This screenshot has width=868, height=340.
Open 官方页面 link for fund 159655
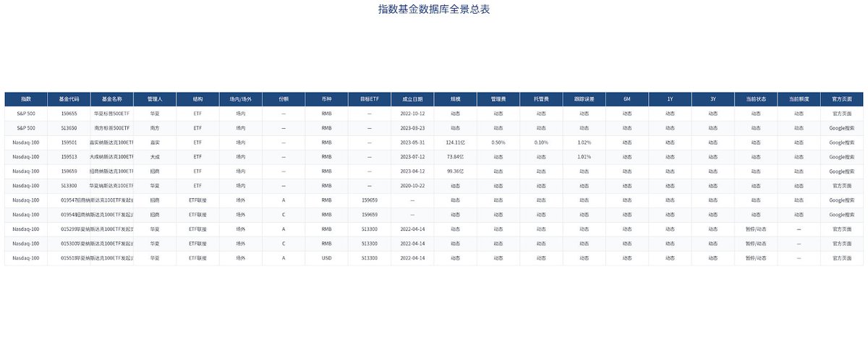[x=842, y=114]
